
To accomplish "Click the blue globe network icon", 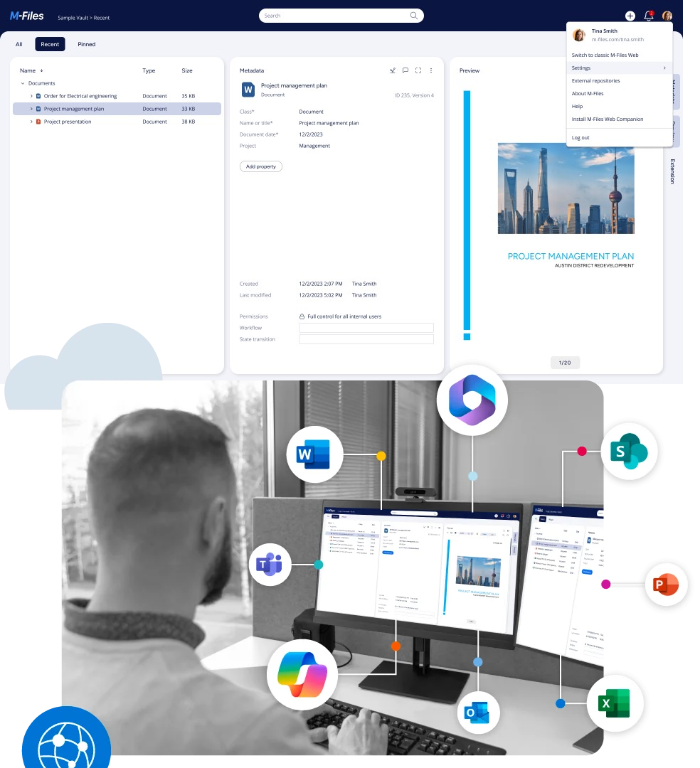I will 67,737.
